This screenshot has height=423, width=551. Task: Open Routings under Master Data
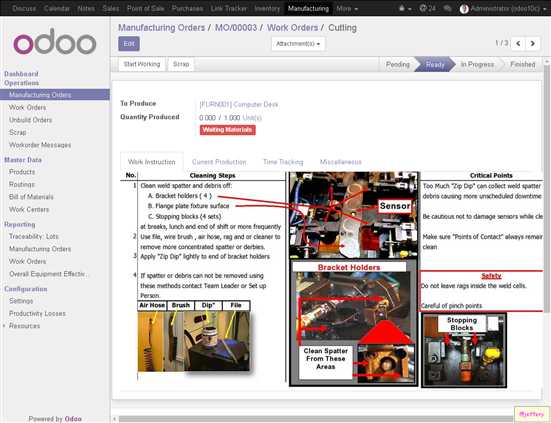[x=22, y=184]
